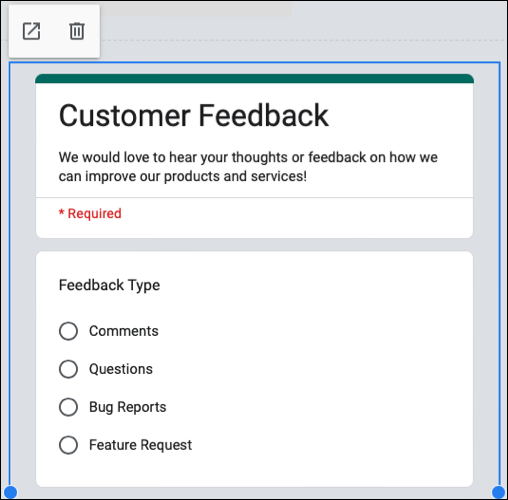Choose the Questions radio option
This screenshot has width=508, height=500.
[68, 369]
